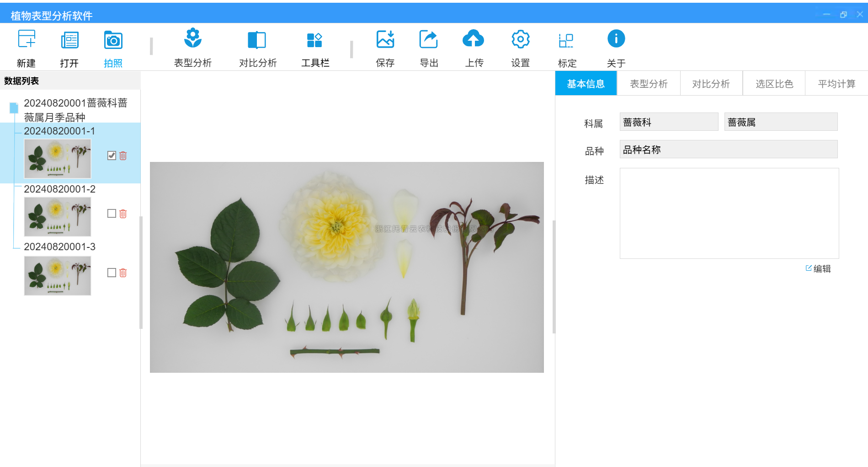The image size is (868, 467).
Task: Check the 20240820001-2 sample checkbox
Action: tap(111, 213)
